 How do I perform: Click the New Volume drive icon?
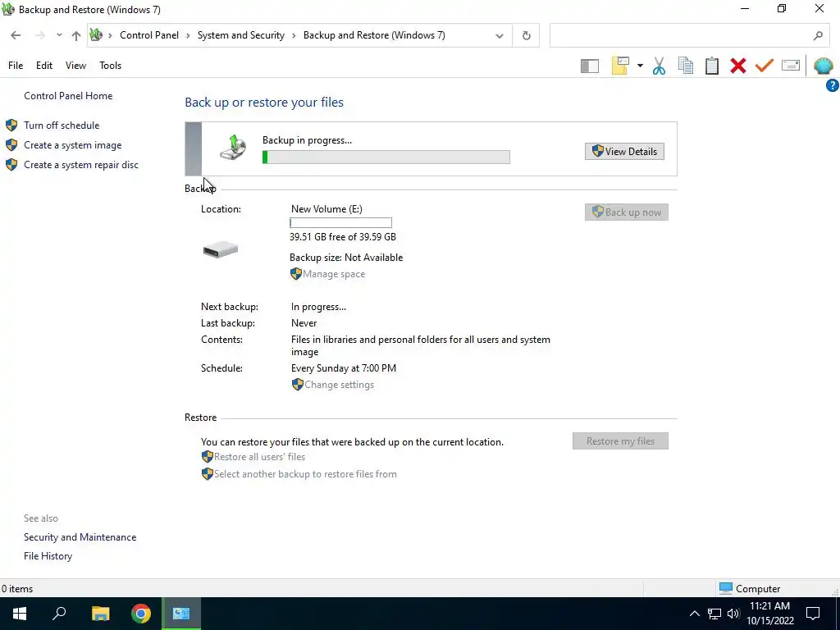click(220, 249)
